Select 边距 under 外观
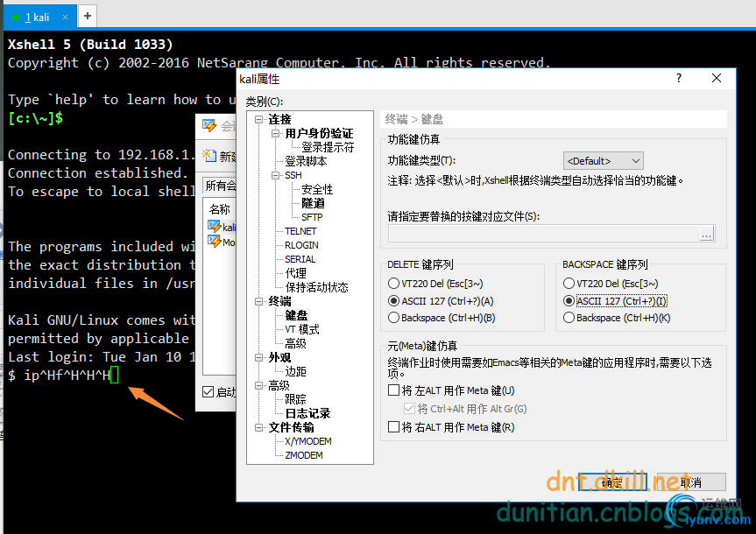The height and width of the screenshot is (534, 756). click(x=295, y=371)
